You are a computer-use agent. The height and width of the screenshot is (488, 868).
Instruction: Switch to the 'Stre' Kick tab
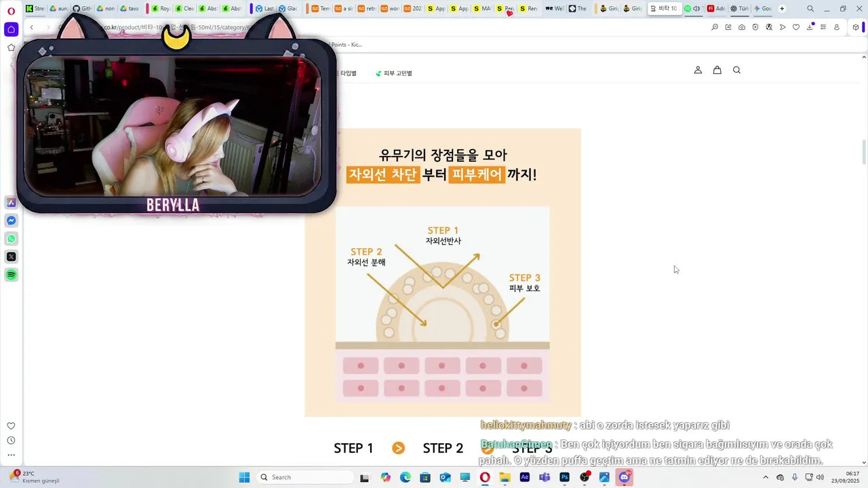(x=35, y=9)
